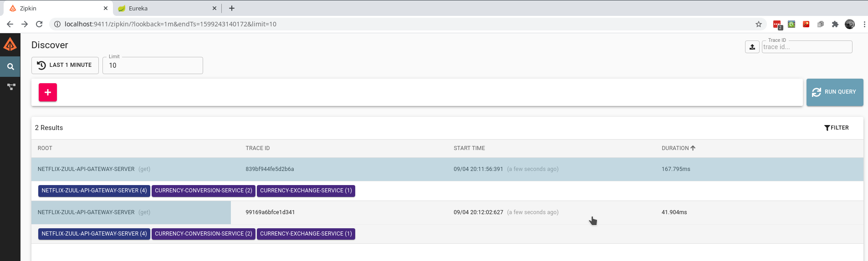The height and width of the screenshot is (261, 868).
Task: Click the Duration sort arrow icon
Action: coord(693,148)
